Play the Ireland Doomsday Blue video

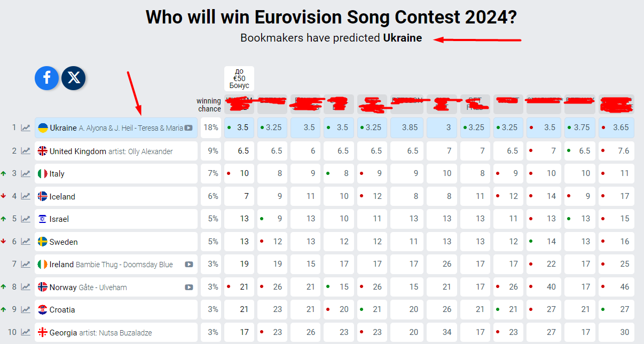point(189,265)
